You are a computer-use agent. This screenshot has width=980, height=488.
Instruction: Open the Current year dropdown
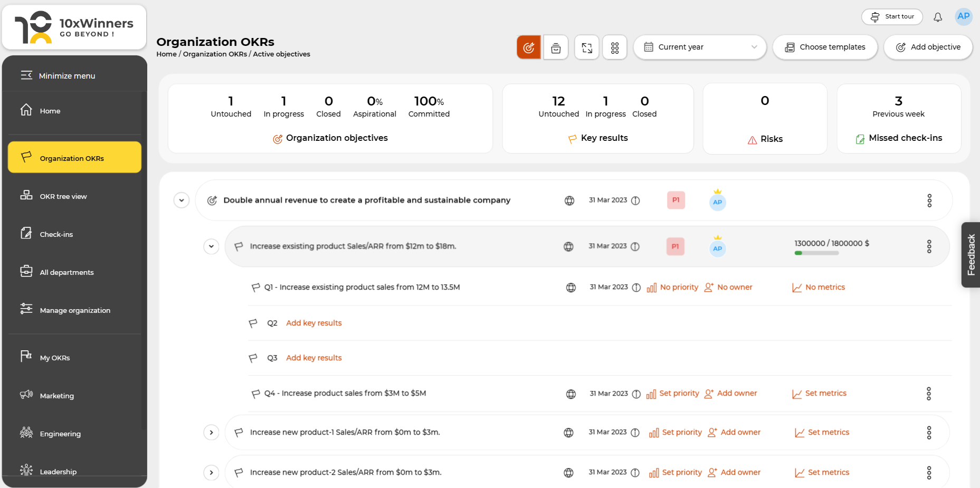click(700, 47)
